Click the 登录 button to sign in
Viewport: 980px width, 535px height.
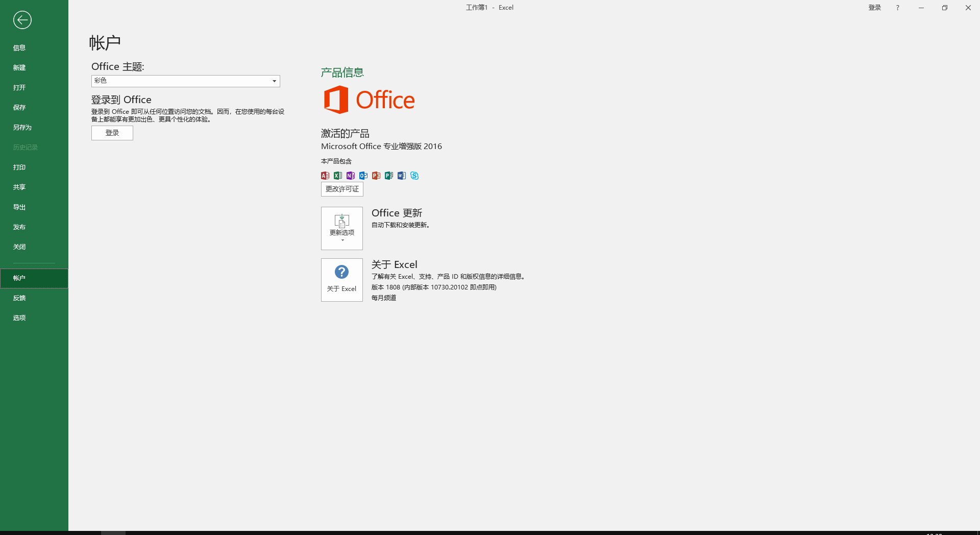(112, 133)
